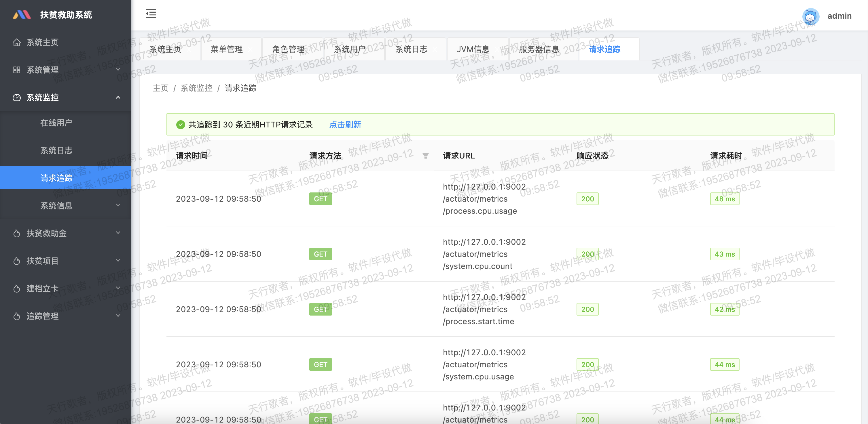The height and width of the screenshot is (424, 868).
Task: Expand the 建档立卡 menu chevron
Action: pos(118,288)
